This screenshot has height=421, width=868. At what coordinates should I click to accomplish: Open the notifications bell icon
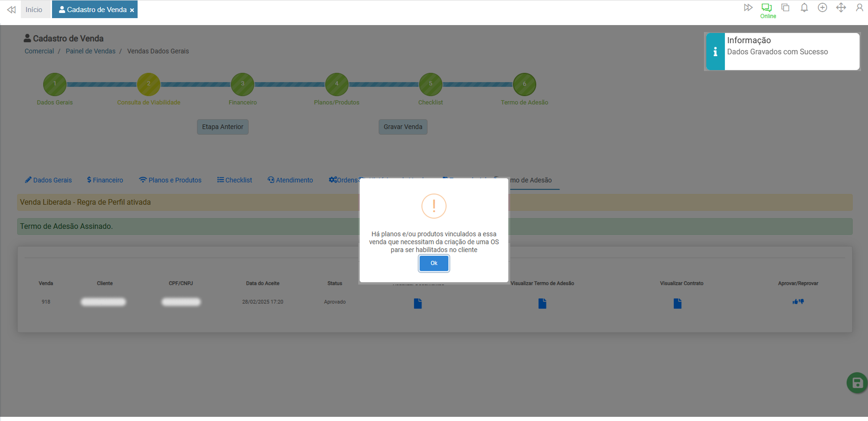click(x=804, y=8)
